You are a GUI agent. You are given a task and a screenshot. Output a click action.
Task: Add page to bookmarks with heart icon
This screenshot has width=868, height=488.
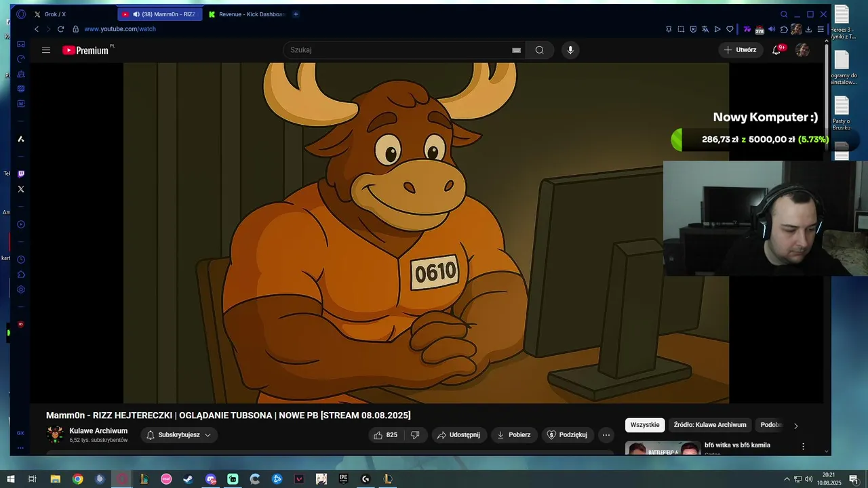[x=730, y=29]
